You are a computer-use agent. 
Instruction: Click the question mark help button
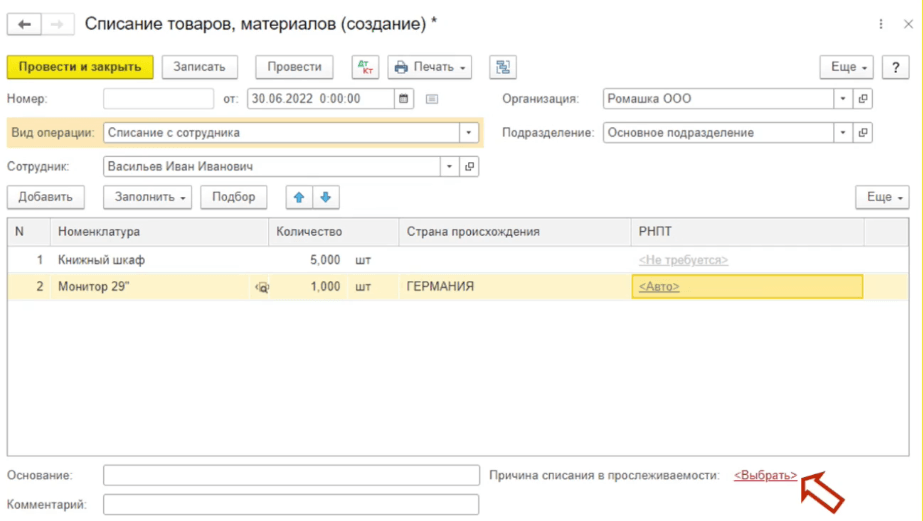coord(895,67)
